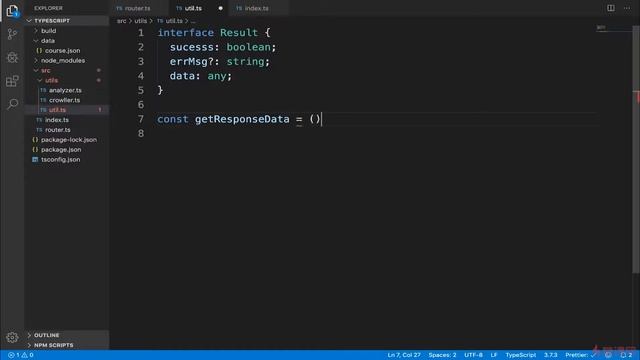Image resolution: width=640 pixels, height=360 pixels.
Task: Click the word getResponseData in code
Action: click(242, 119)
